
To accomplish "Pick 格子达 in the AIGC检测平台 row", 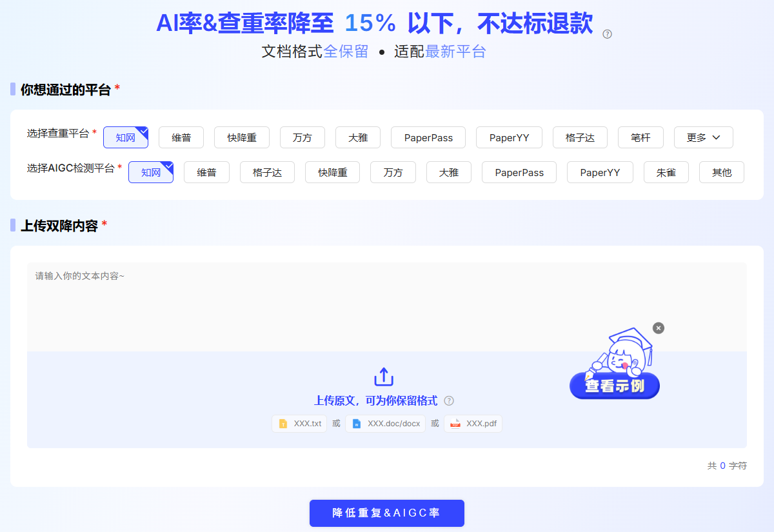I will coord(267,172).
